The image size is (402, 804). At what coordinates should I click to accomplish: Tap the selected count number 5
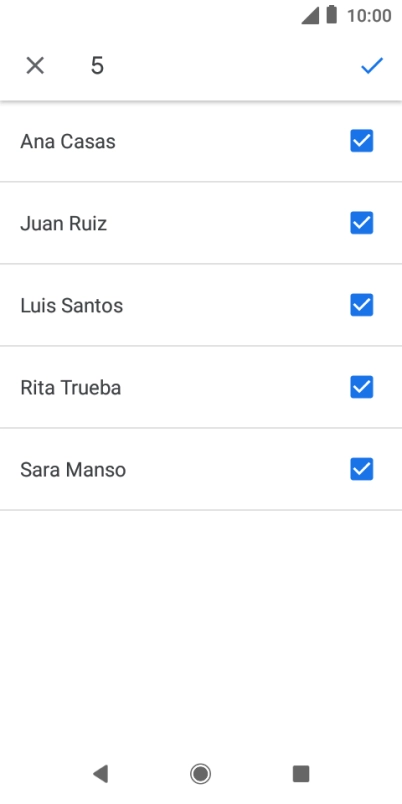coord(97,66)
